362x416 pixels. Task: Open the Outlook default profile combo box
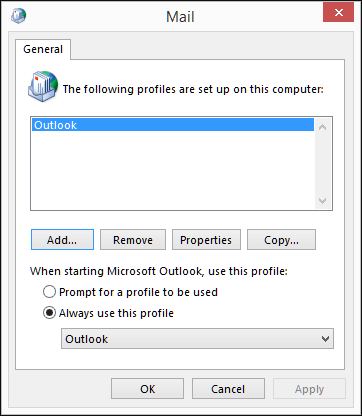[197, 339]
